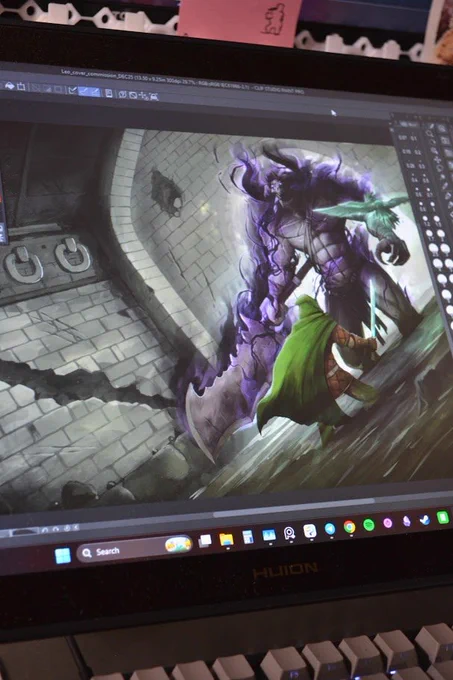
Task: Open the Windows Start menu
Action: [63, 556]
